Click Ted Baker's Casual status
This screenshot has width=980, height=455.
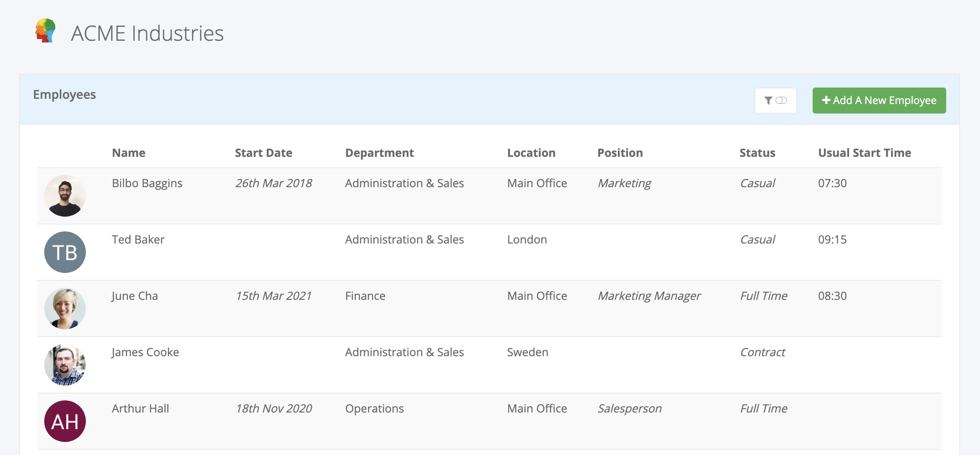(x=758, y=240)
